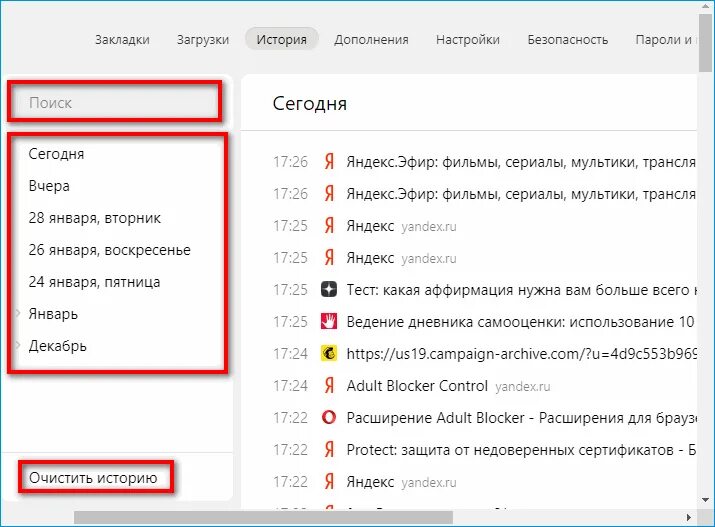Open Расширение Adult Blocker entry
715x527 pixels.
click(x=521, y=418)
